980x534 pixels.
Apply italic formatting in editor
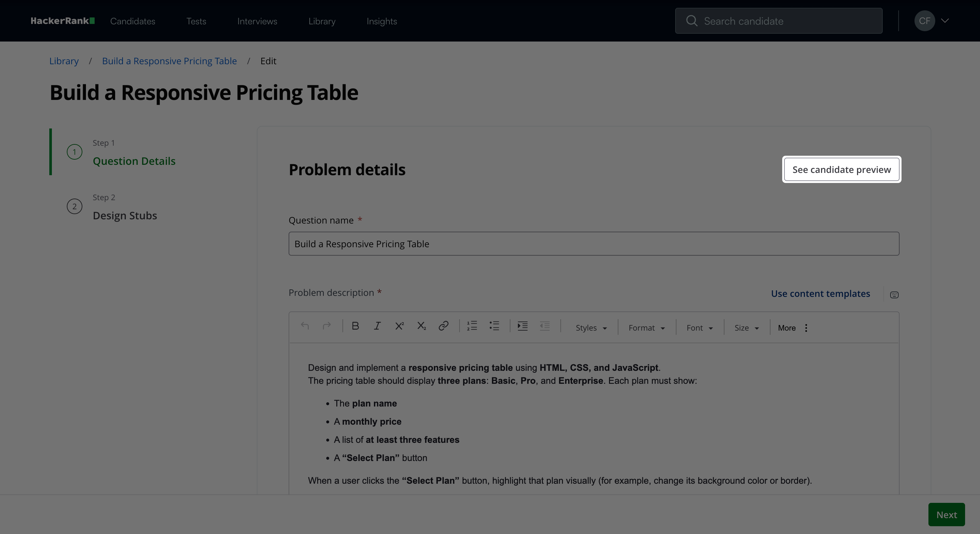click(377, 326)
